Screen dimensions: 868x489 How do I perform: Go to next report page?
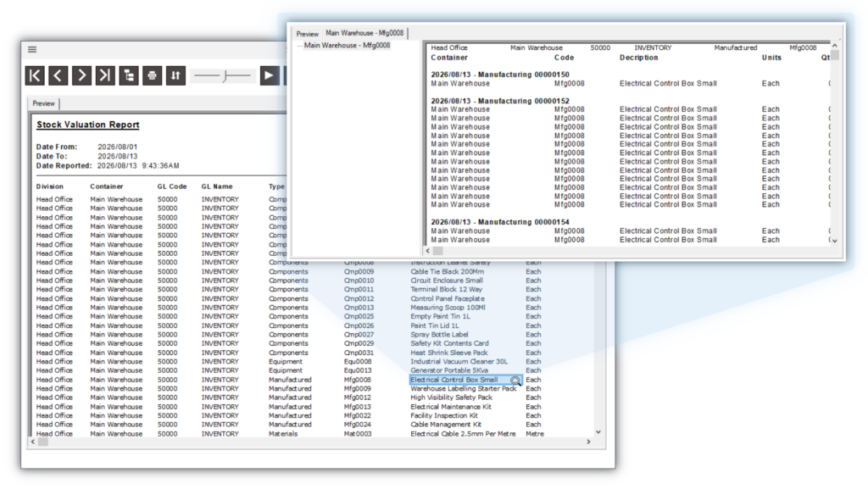[x=81, y=75]
